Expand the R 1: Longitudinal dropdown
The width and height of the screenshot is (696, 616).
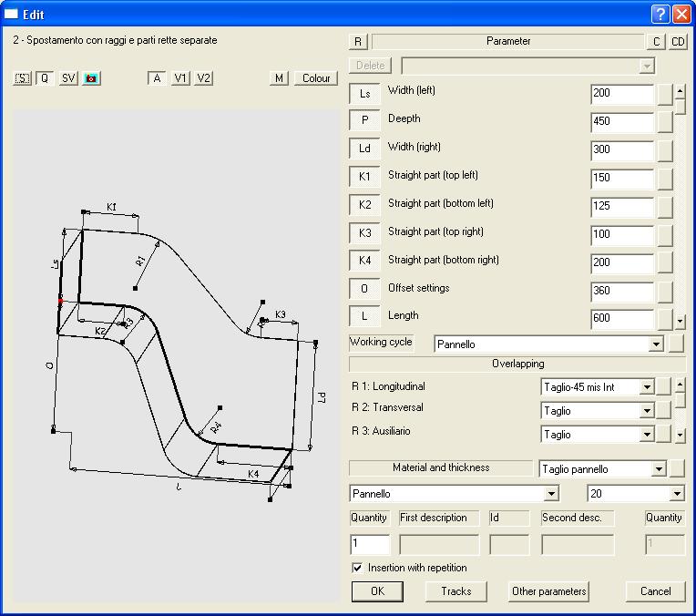pos(647,387)
